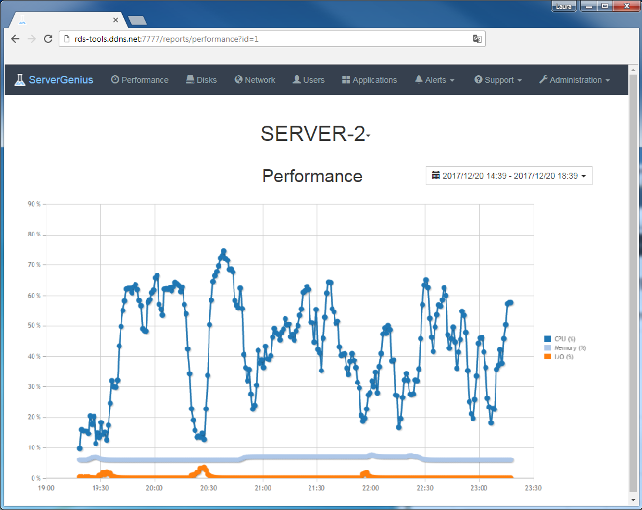
Task: Click the Users person icon in navbar
Action: coord(297,80)
